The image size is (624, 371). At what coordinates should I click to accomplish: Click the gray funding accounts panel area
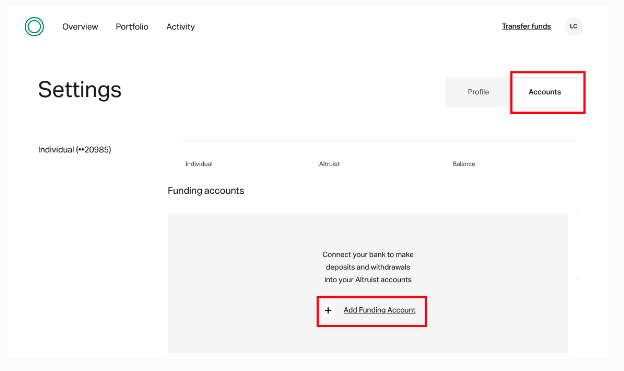(368, 283)
